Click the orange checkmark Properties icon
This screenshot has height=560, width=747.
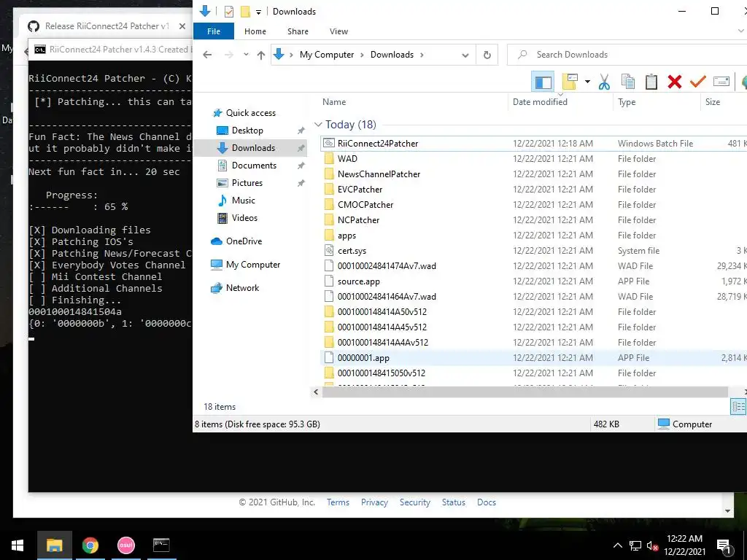(697, 82)
